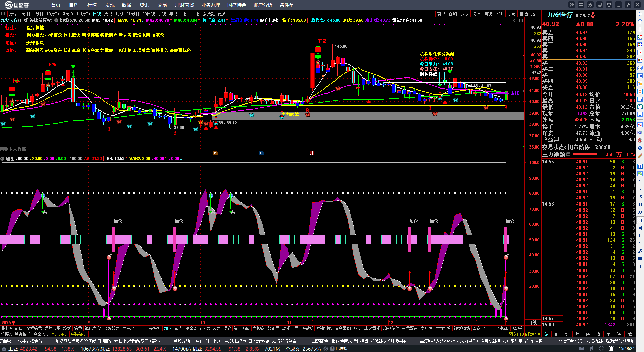Select the 资金流向 tab
The width and height of the screenshot is (644, 352).
point(41,334)
